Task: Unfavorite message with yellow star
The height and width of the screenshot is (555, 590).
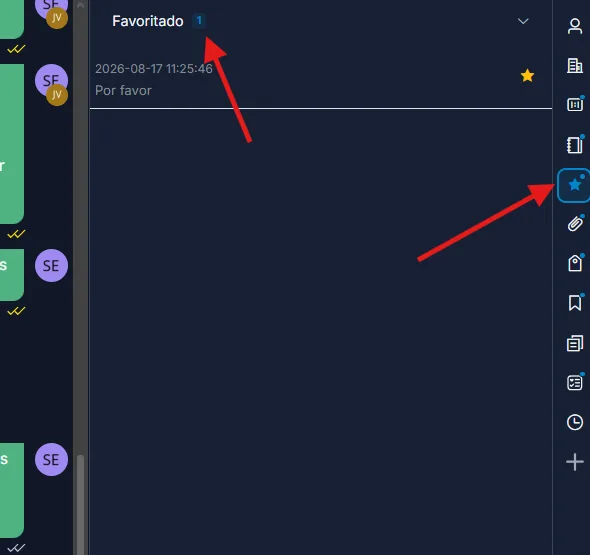Action: 527,76
